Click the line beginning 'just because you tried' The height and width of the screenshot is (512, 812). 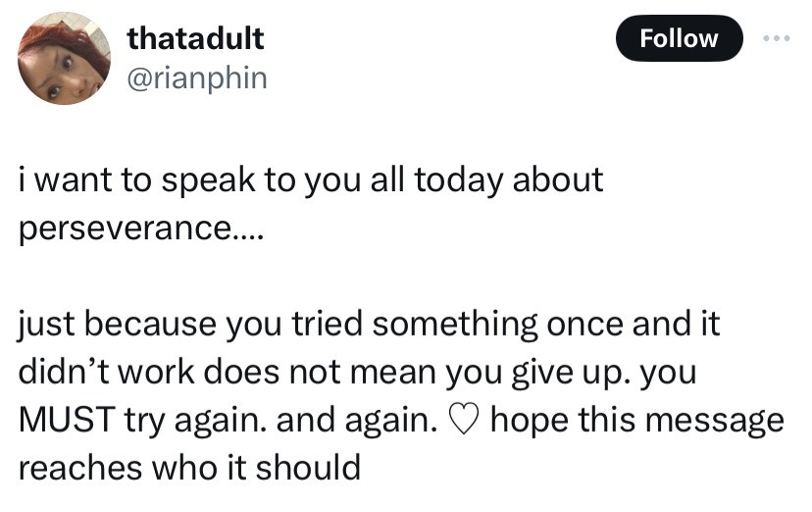(369, 325)
